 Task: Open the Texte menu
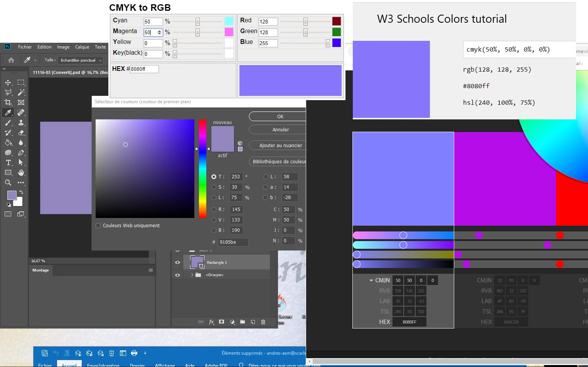(100, 47)
